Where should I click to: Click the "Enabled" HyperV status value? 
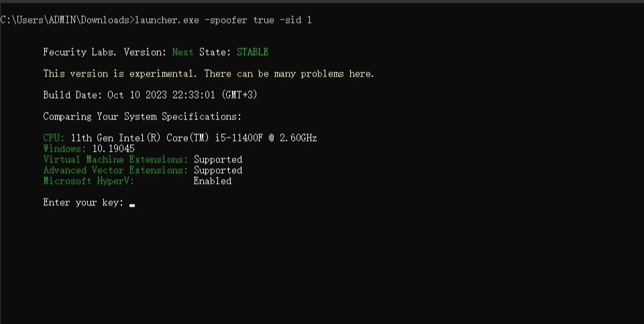pos(213,181)
